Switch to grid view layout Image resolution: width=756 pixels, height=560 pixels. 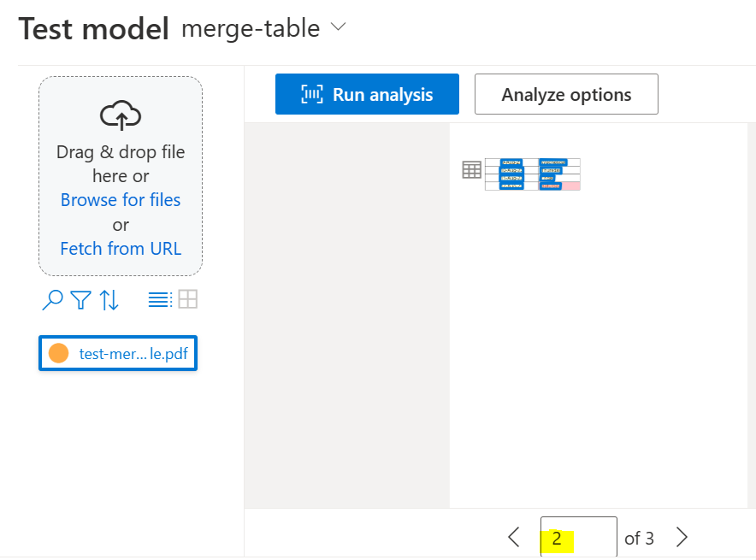pos(186,299)
